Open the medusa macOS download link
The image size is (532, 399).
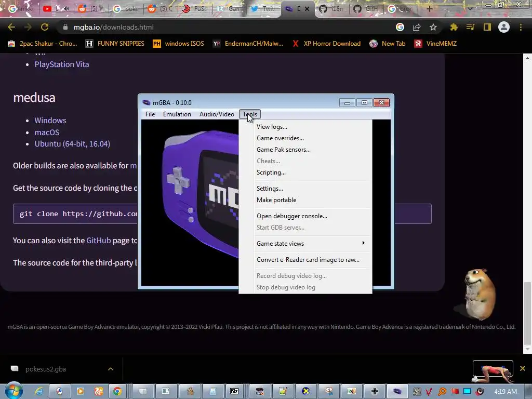point(47,132)
